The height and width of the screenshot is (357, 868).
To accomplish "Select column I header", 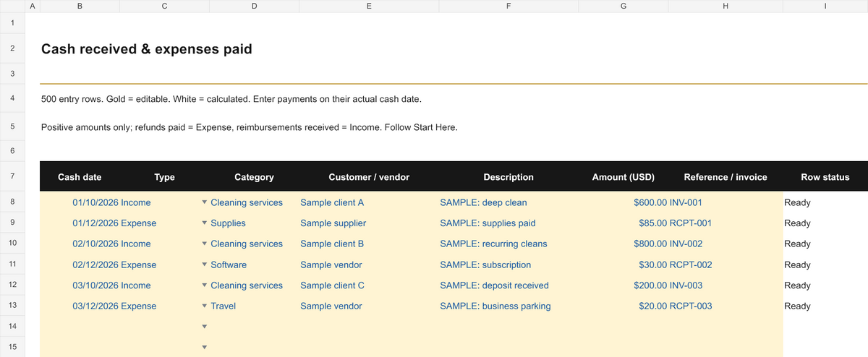I will pyautogui.click(x=825, y=6).
